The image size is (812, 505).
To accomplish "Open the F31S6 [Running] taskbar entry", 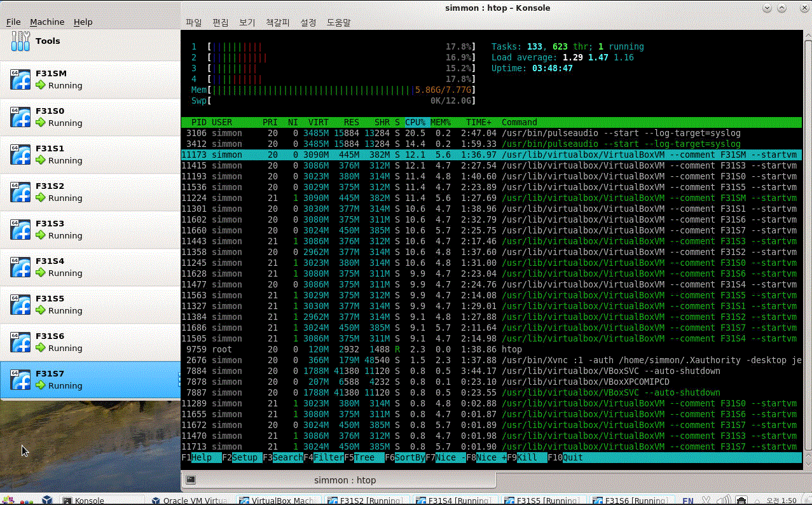I will coord(633,501).
